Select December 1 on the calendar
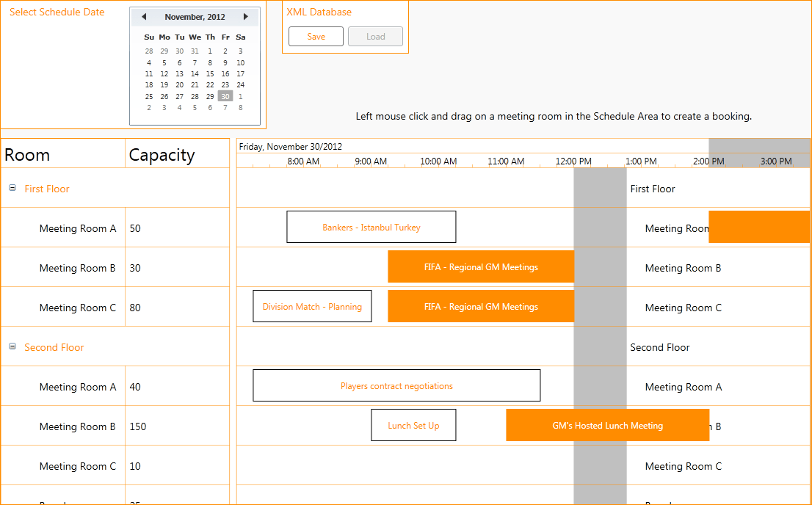This screenshot has width=812, height=505. [x=240, y=96]
